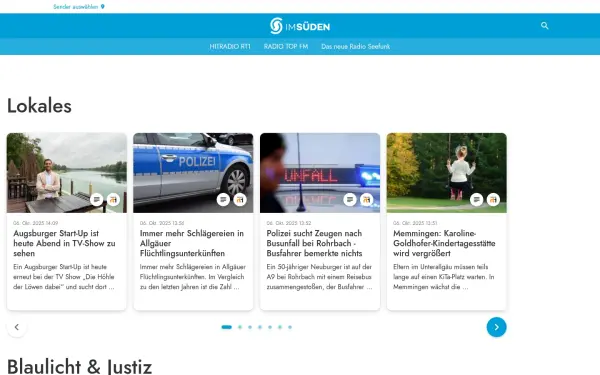Click teaser text 'Ein Augsburger Start-Up ist heute'

(x=64, y=277)
